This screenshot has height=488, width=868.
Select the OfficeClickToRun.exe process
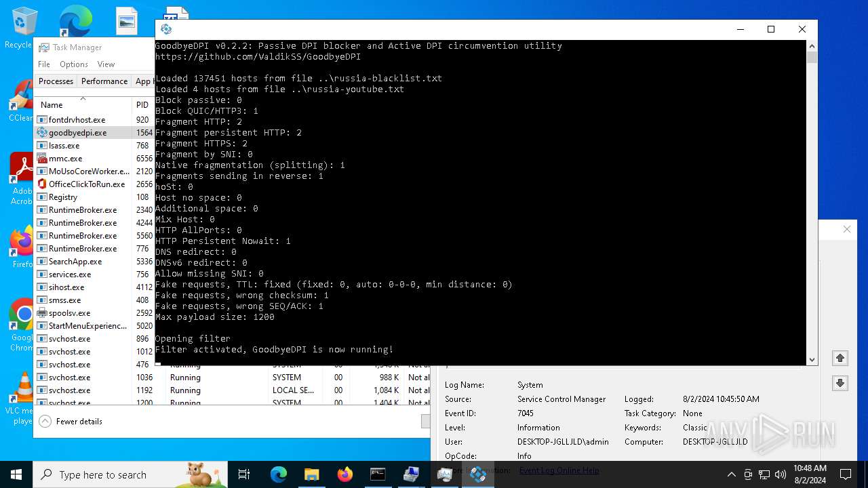pos(94,184)
